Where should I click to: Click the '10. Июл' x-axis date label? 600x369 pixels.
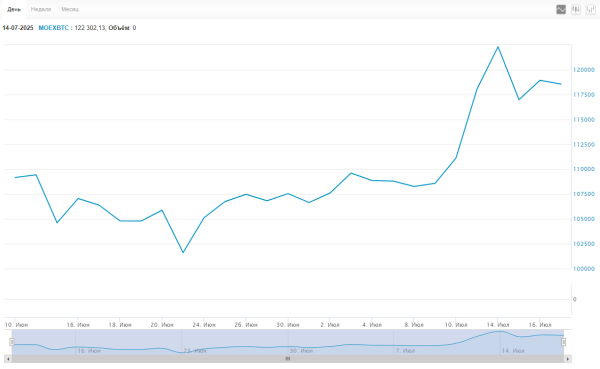(456, 325)
